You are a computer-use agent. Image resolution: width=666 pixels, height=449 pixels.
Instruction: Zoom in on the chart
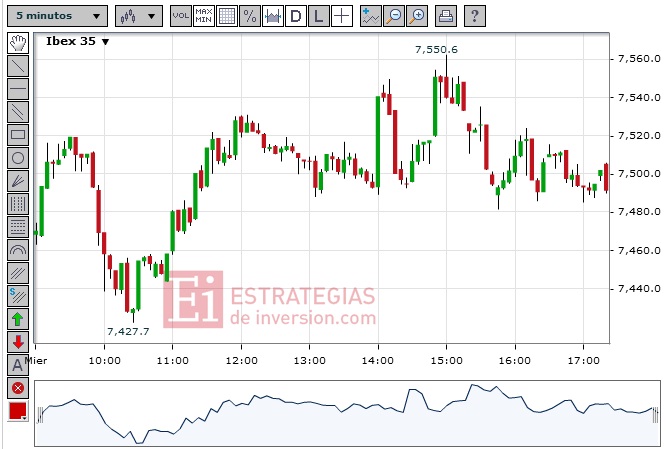pyautogui.click(x=417, y=16)
